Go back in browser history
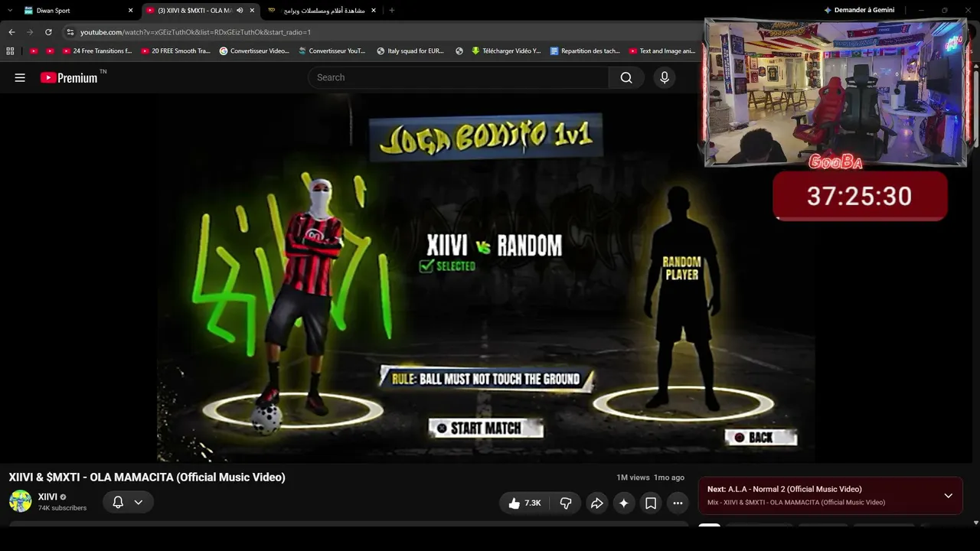This screenshot has width=980, height=551. click(x=11, y=32)
